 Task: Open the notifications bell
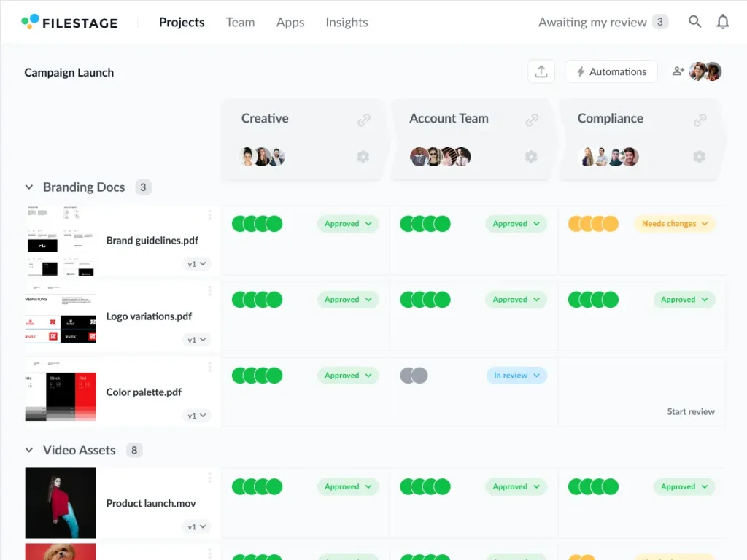722,22
